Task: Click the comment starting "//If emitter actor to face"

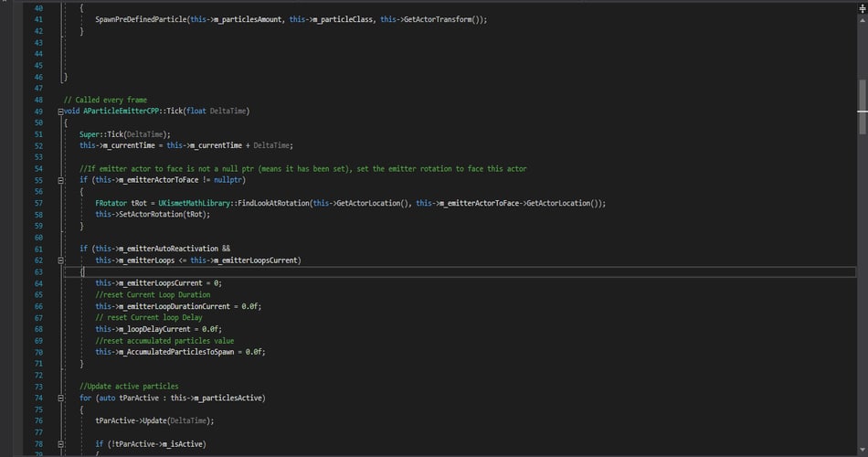Action: pos(302,168)
